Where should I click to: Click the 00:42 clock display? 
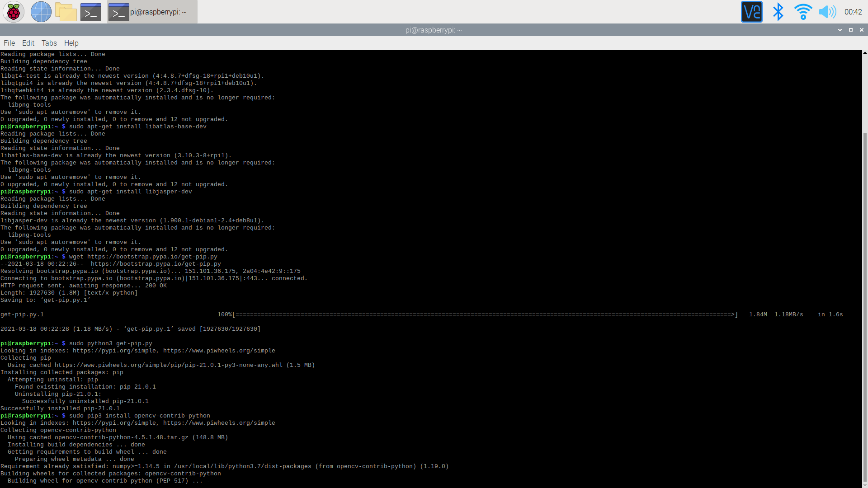click(x=853, y=12)
